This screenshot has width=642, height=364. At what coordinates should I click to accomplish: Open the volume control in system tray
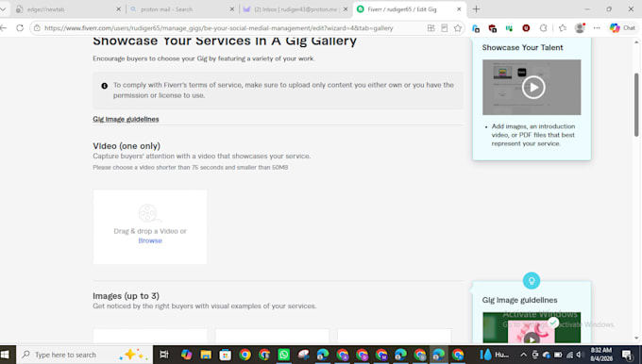point(579,355)
